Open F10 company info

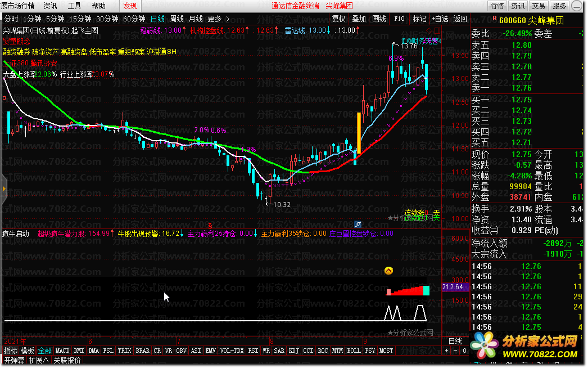[x=399, y=19]
